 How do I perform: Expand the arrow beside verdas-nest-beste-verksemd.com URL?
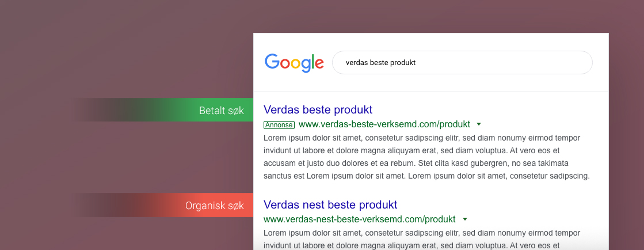pyautogui.click(x=464, y=219)
